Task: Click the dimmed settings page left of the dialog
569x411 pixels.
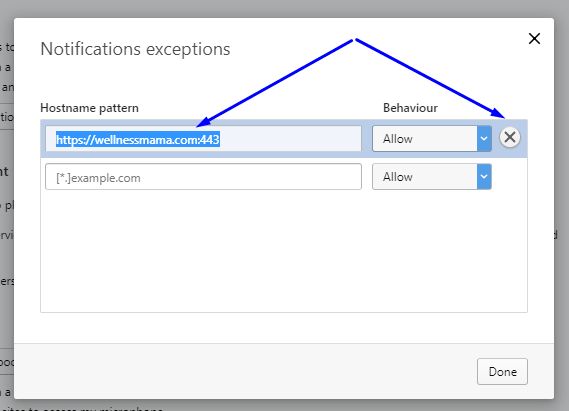Action: point(7,218)
